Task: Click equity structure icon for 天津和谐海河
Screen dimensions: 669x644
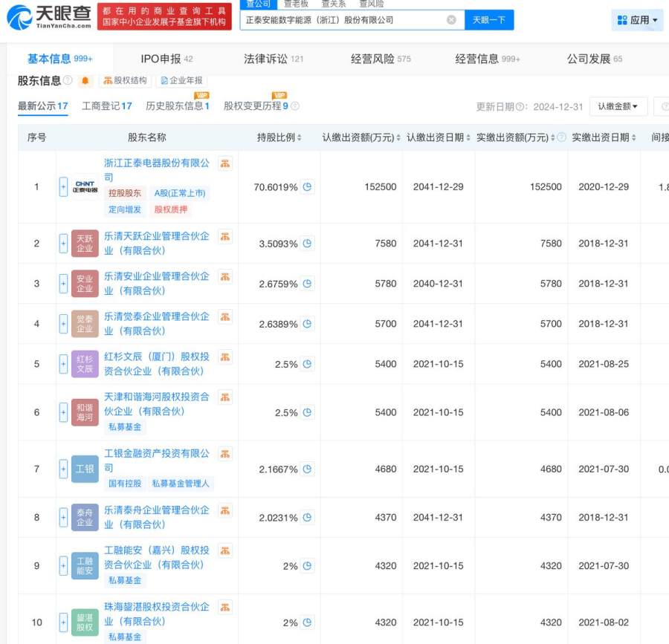Action: pyautogui.click(x=224, y=397)
